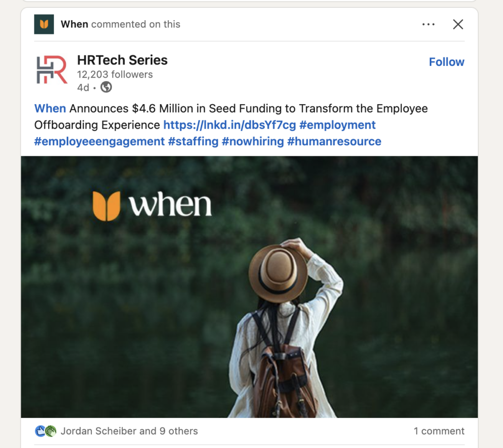Image resolution: width=503 pixels, height=448 pixels.
Task: Select the #employment hashtag
Action: coord(337,125)
